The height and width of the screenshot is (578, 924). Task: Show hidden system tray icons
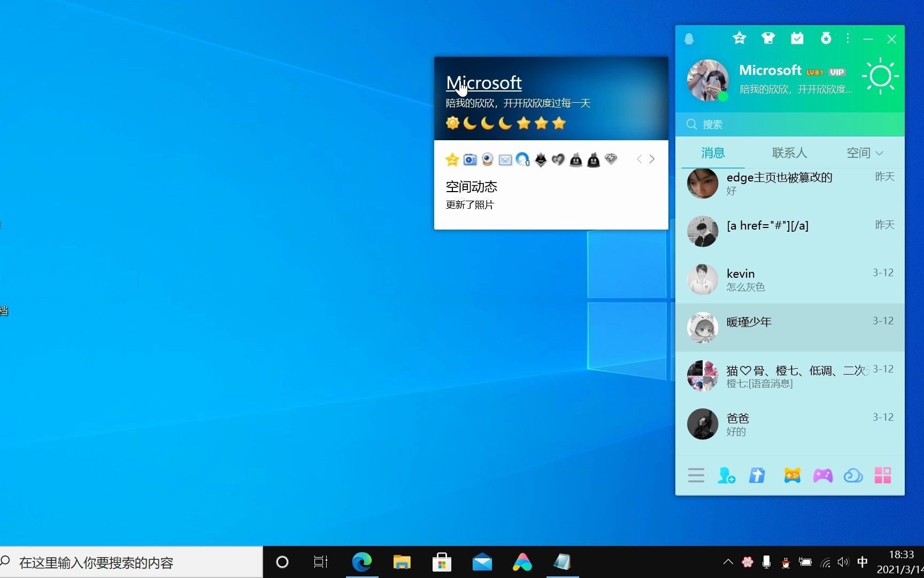[728, 562]
